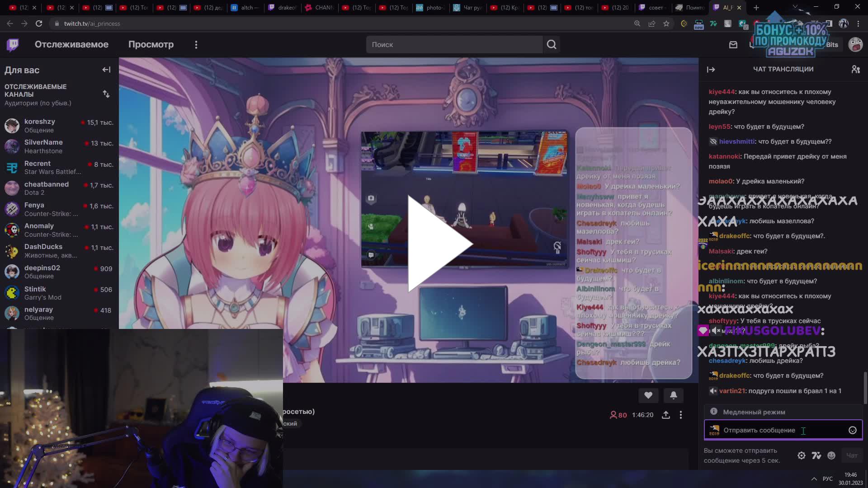Viewport: 868px width, 488px height.
Task: Share the stream with the upload icon
Action: pyautogui.click(x=666, y=414)
